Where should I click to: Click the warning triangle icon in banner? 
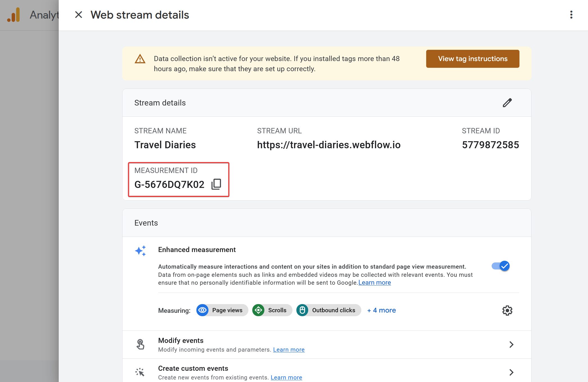[x=140, y=59]
